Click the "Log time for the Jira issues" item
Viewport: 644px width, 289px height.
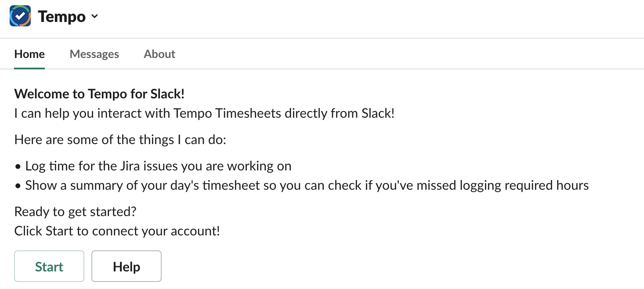[158, 166]
